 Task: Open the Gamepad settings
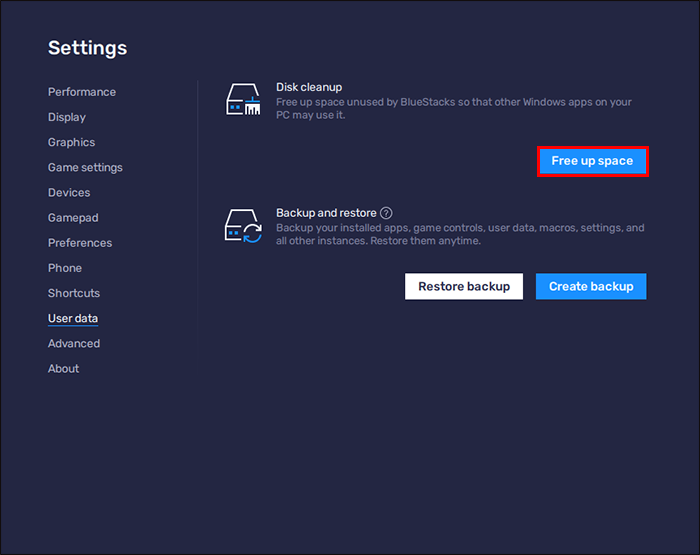(73, 217)
